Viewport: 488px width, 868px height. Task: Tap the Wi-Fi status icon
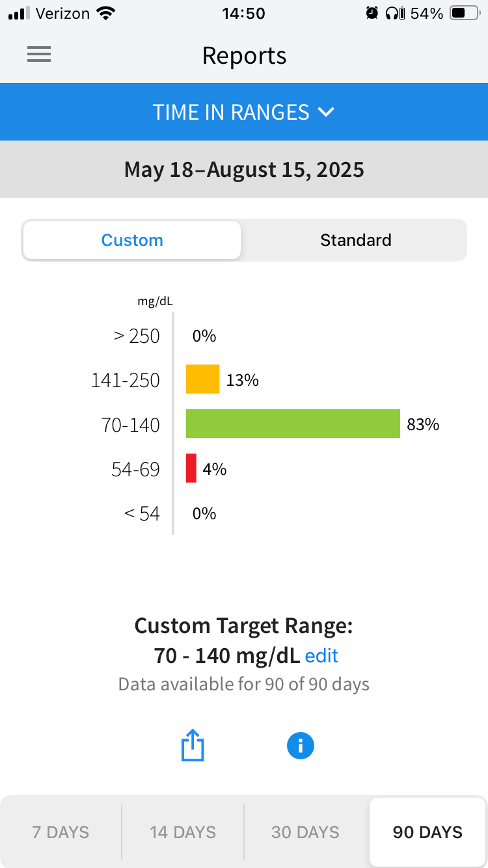105,13
